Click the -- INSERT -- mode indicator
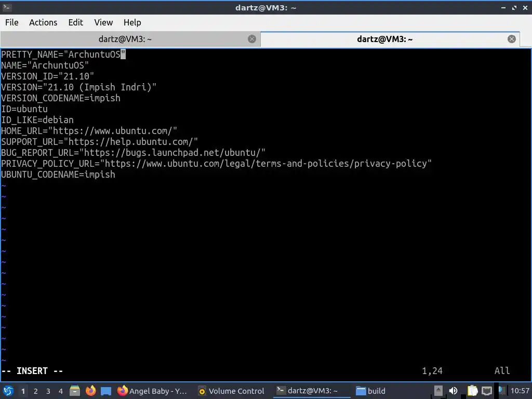Screen dimensions: 532x399 coord(32,371)
